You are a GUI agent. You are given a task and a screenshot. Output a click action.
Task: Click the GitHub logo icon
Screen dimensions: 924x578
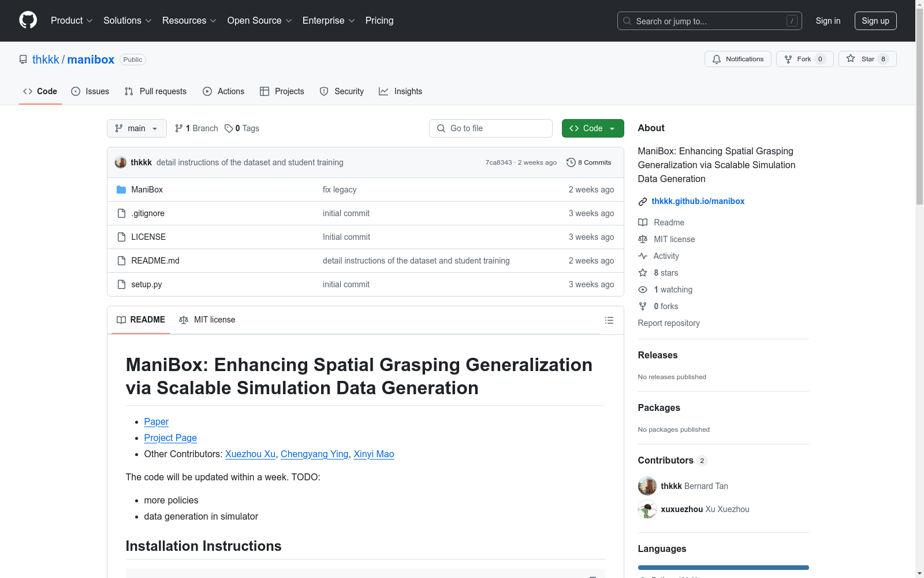coord(28,20)
